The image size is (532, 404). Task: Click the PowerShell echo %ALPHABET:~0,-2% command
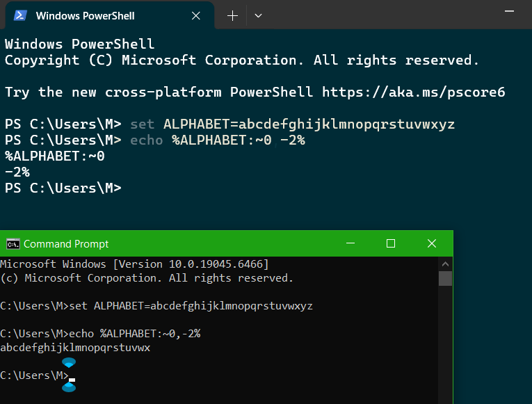pos(218,140)
